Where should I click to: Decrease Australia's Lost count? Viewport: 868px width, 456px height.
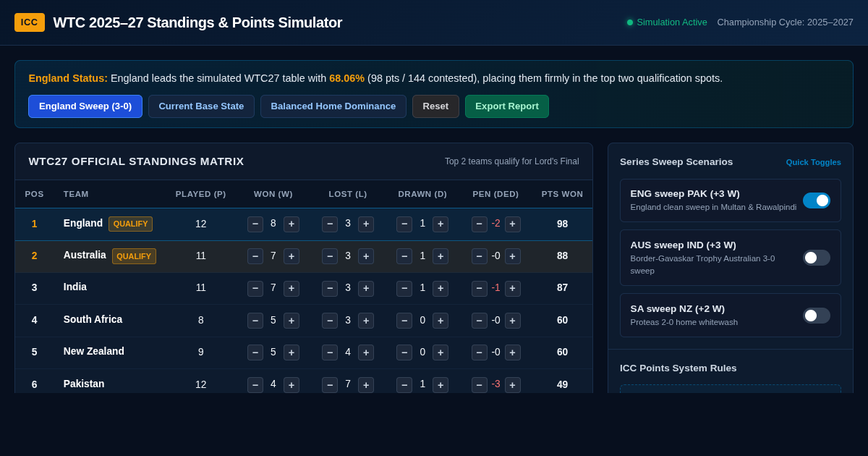(330, 256)
